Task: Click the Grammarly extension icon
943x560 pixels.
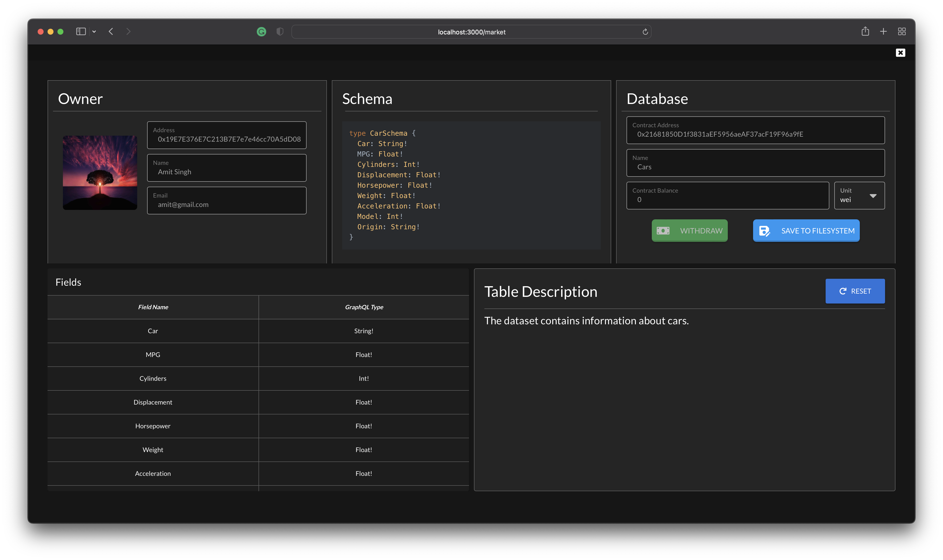Action: pos(261,32)
